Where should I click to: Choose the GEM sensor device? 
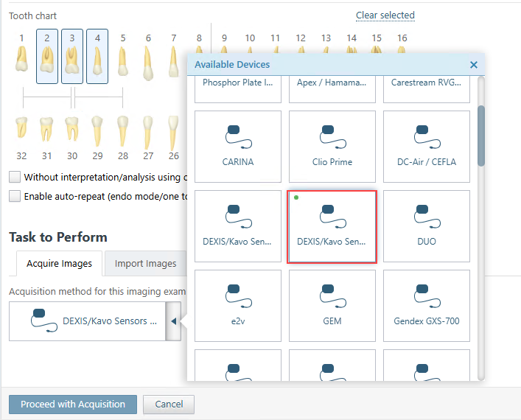tap(332, 306)
